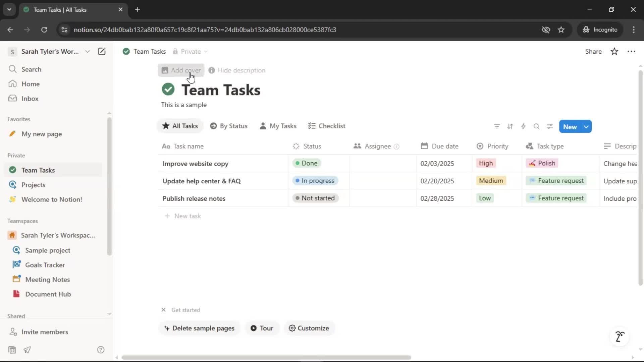Open Search in the sidebar
The image size is (644, 362).
point(31,69)
